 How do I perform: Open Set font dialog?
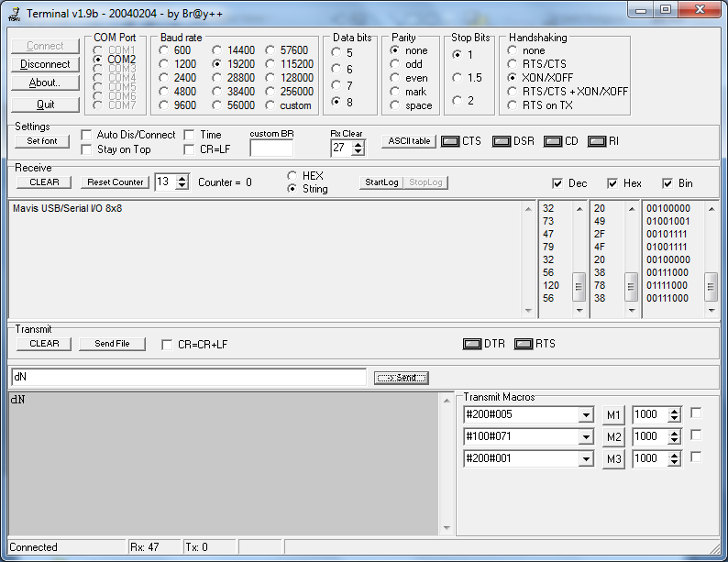[x=42, y=141]
